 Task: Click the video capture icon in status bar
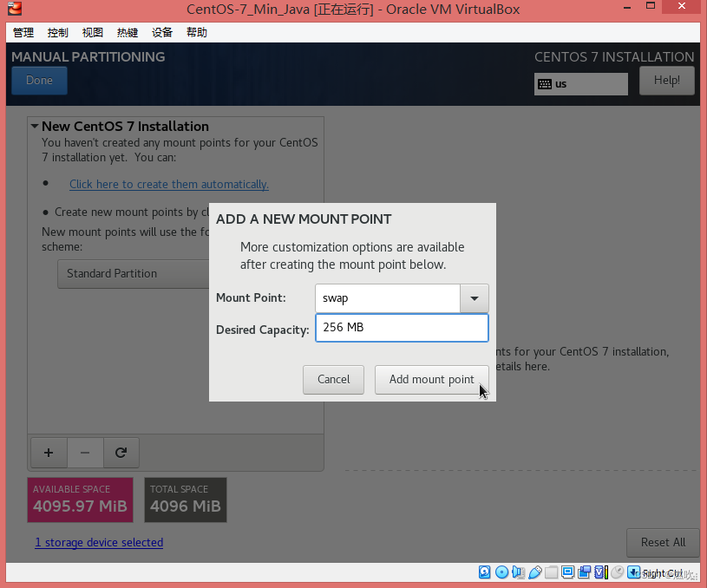[x=585, y=572]
